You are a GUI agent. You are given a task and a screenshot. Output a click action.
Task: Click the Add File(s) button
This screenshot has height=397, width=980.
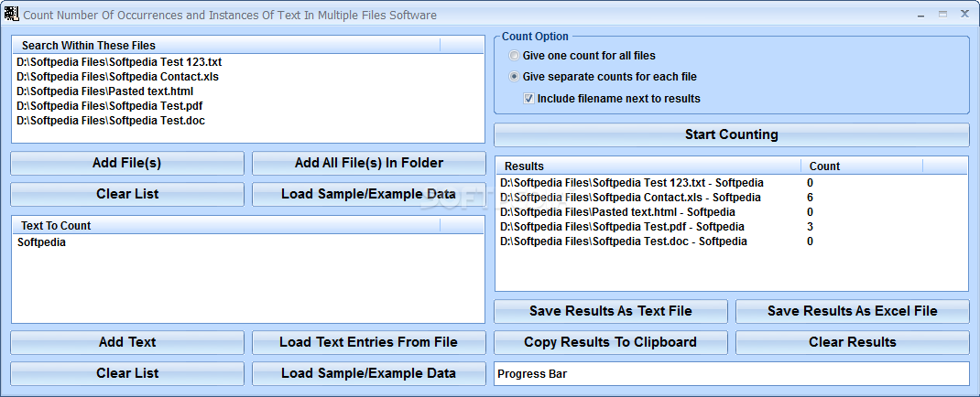point(127,164)
